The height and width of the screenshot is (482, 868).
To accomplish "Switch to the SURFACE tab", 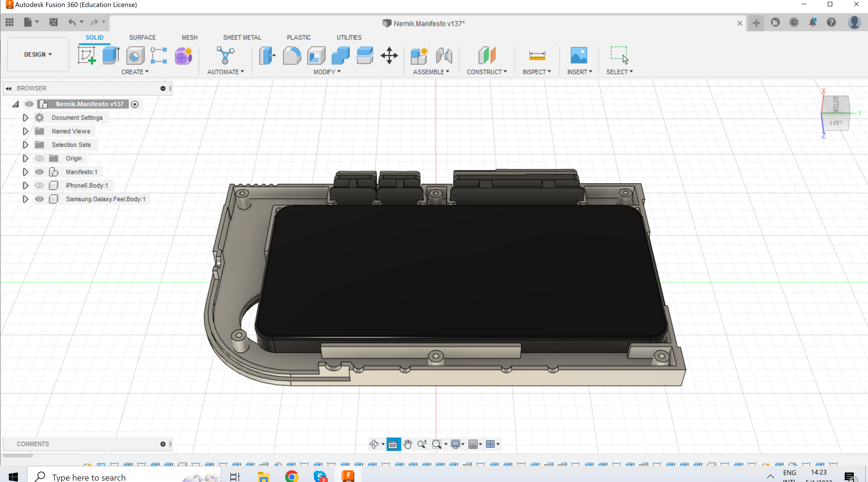I will tap(142, 37).
